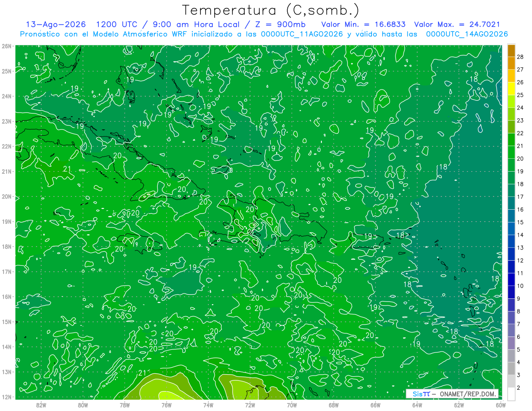Click longitude axis label "76W"
Image resolution: width=532 pixels, height=411 pixels.
[x=166, y=405]
